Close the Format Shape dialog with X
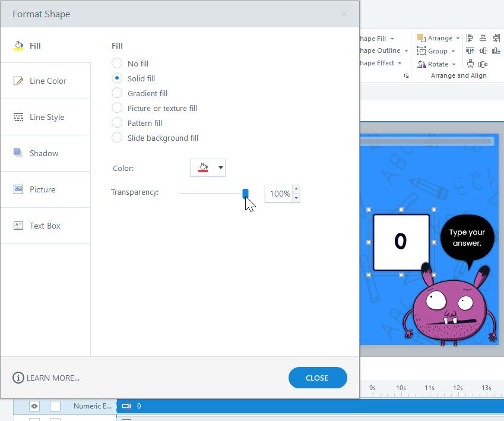 pyautogui.click(x=344, y=14)
